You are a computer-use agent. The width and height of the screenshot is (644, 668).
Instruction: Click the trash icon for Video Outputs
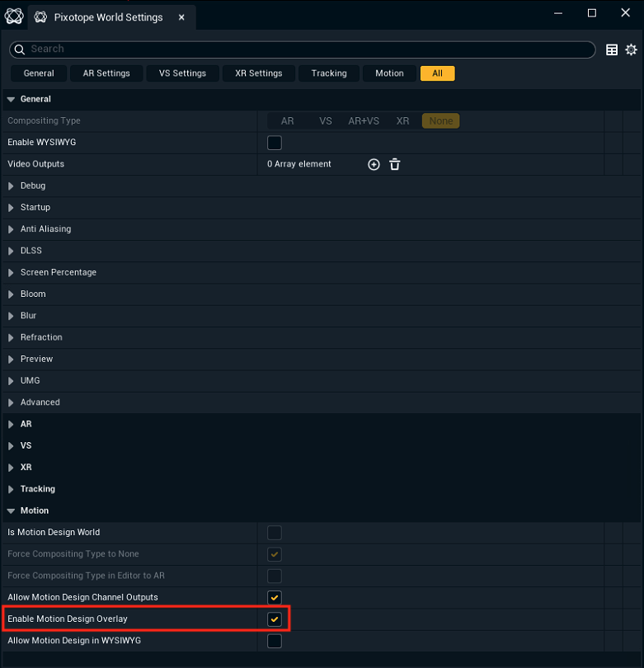click(x=395, y=164)
